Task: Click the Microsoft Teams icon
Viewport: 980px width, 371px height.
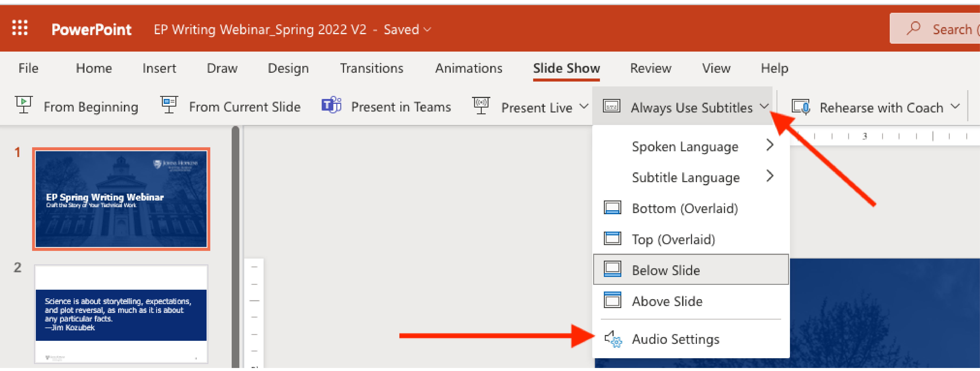Action: click(331, 105)
